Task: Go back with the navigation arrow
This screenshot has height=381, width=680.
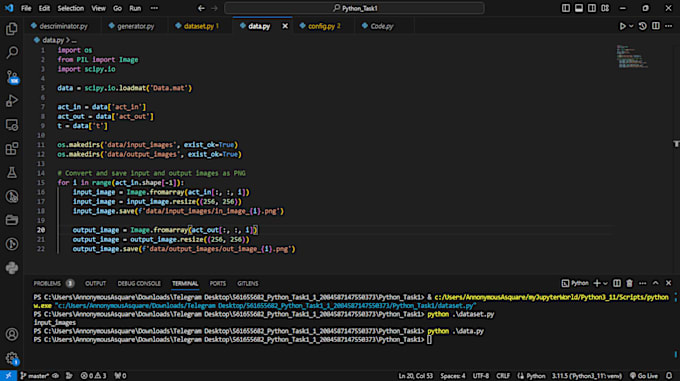Action: [x=201, y=8]
